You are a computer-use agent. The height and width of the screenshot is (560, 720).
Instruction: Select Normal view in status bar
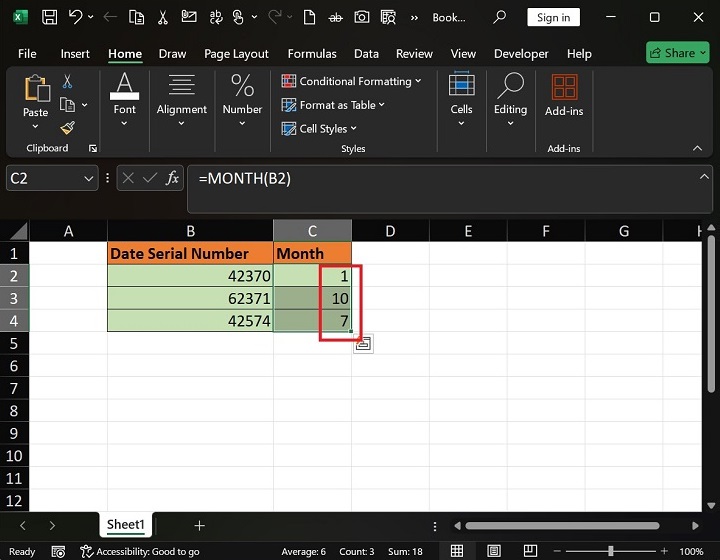coord(456,551)
